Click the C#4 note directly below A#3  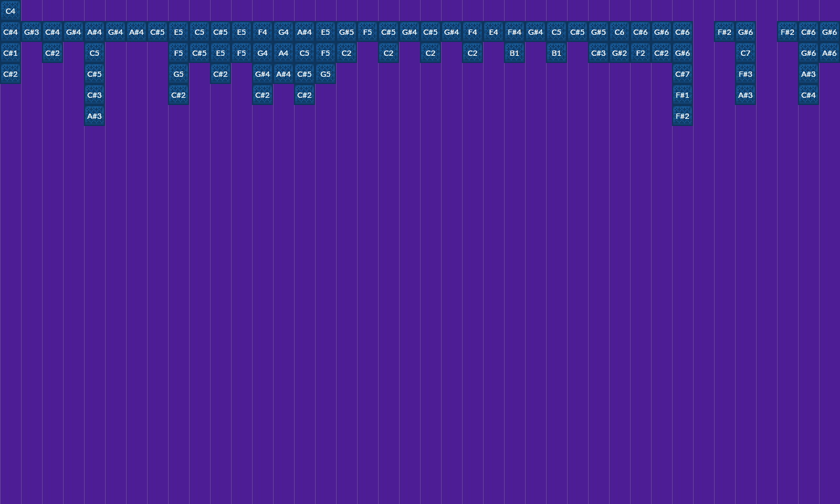click(x=808, y=94)
